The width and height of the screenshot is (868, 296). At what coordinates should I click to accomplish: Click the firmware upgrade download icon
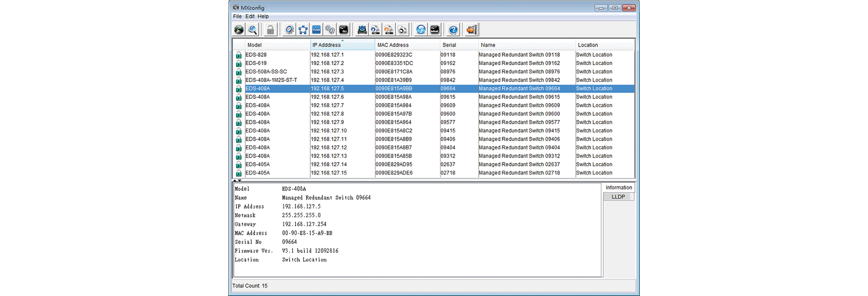(x=362, y=30)
